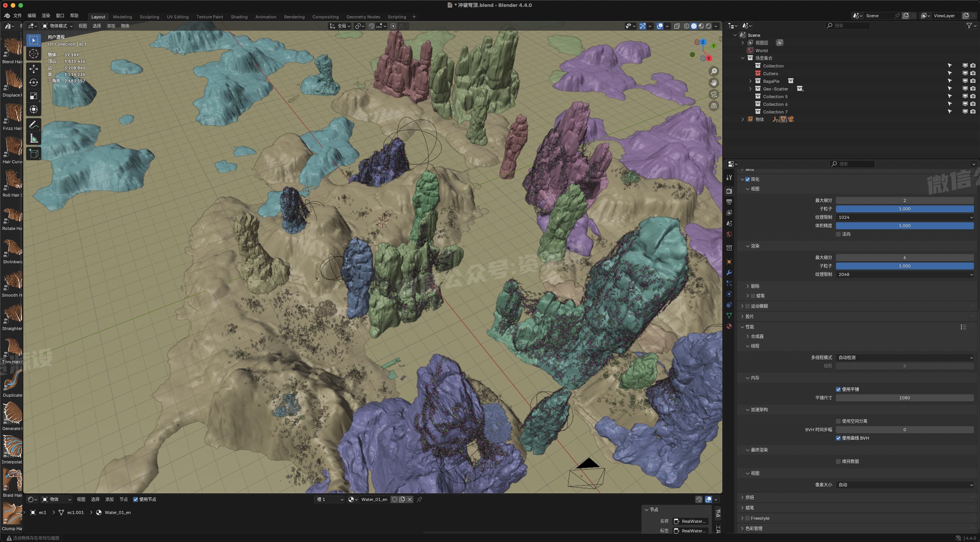The image size is (980, 542).
Task: Open the viewport 添加 menu
Action: coord(111,26)
